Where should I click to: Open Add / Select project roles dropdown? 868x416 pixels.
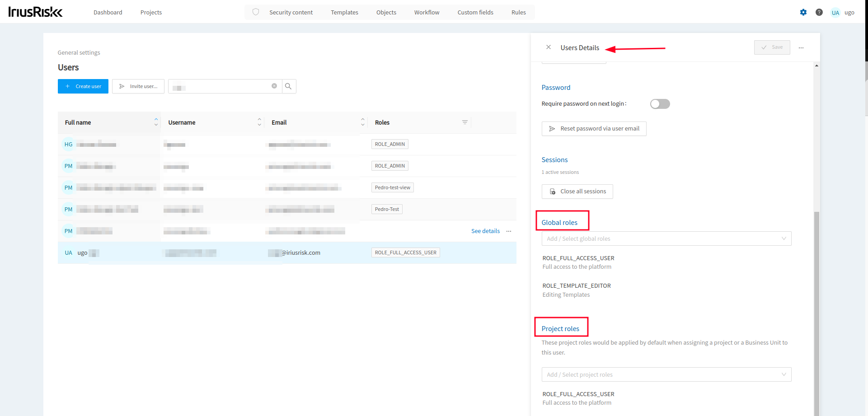(666, 374)
